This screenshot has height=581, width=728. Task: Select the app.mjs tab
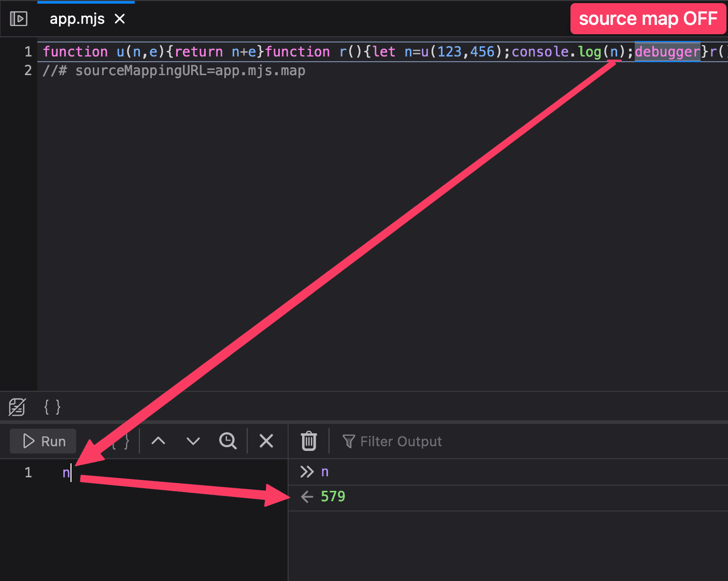click(x=77, y=19)
